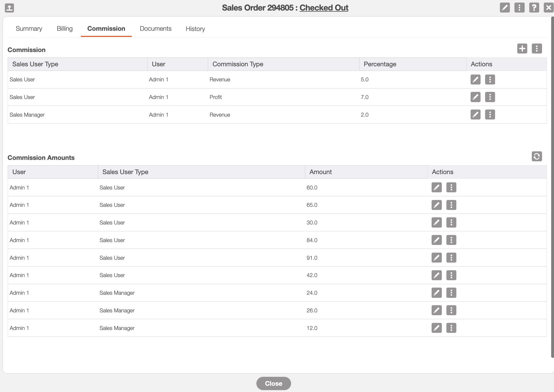Add a new commission with the plus icon

pyautogui.click(x=522, y=49)
